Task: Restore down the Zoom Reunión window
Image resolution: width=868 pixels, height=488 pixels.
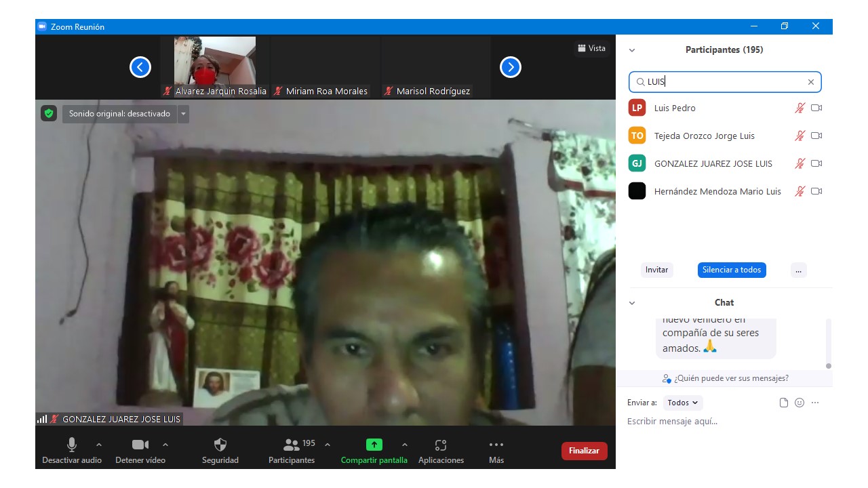Action: (x=785, y=26)
